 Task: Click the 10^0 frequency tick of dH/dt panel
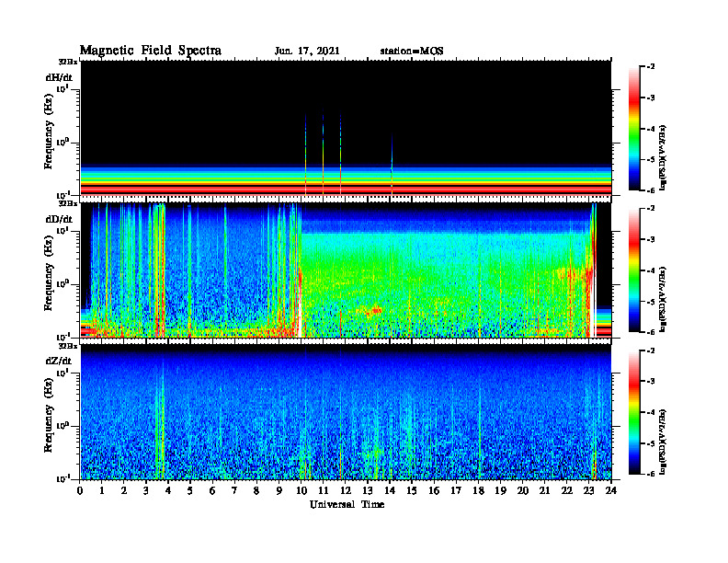coord(63,142)
